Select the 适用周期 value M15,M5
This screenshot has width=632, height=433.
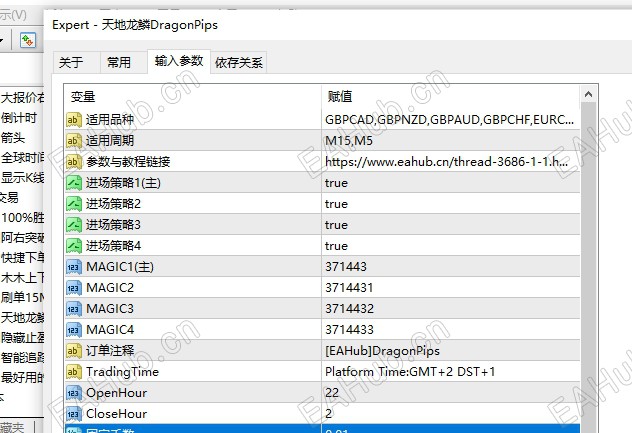[x=451, y=141]
